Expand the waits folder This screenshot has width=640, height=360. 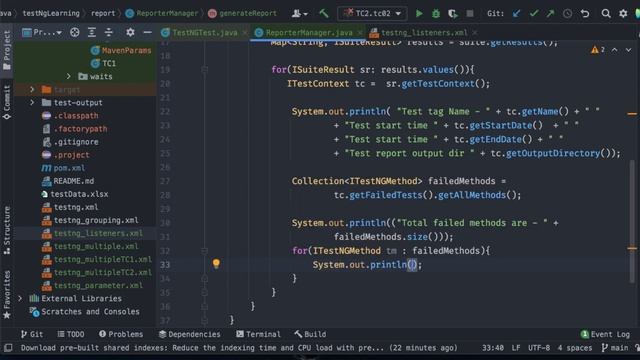69,76
